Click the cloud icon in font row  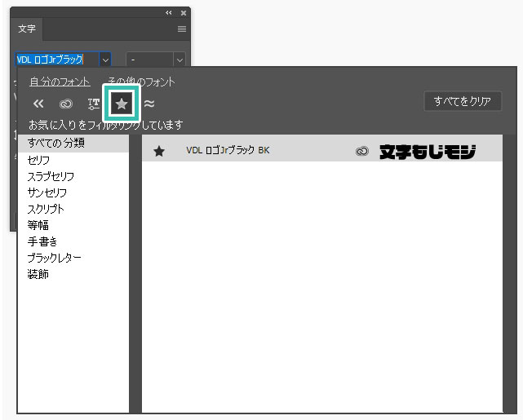(x=361, y=151)
